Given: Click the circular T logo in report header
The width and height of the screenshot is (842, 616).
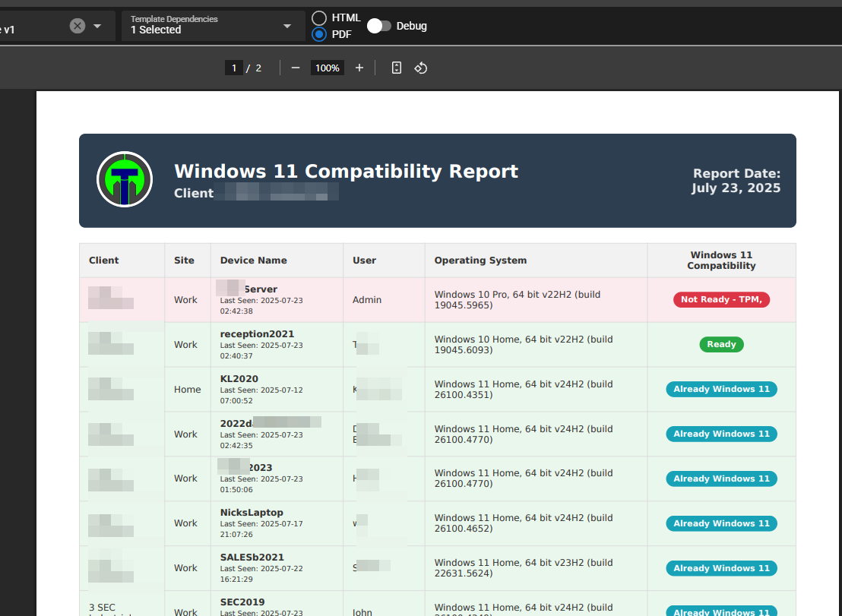Looking at the screenshot, I should tap(125, 179).
